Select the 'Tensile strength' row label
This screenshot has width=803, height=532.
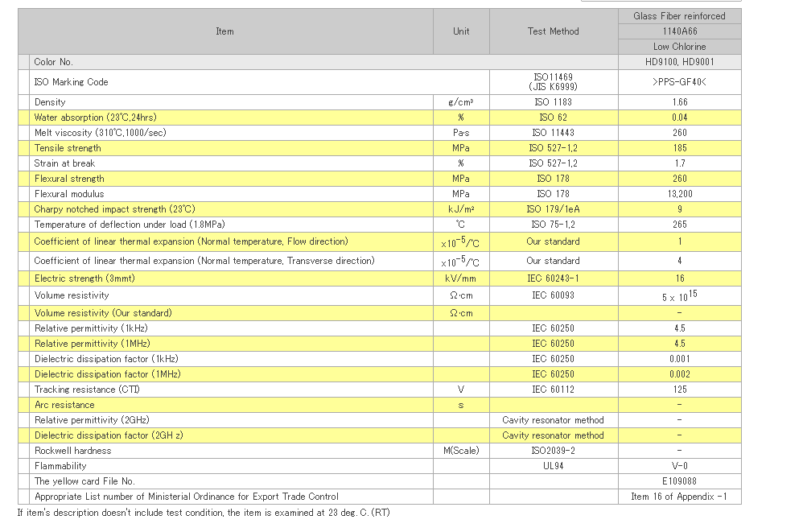pyautogui.click(x=68, y=148)
